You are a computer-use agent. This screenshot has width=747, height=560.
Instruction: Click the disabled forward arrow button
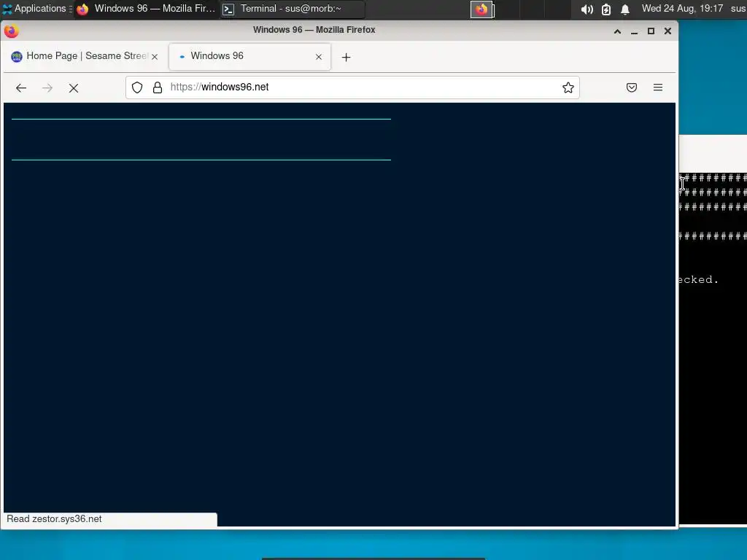[x=47, y=87]
